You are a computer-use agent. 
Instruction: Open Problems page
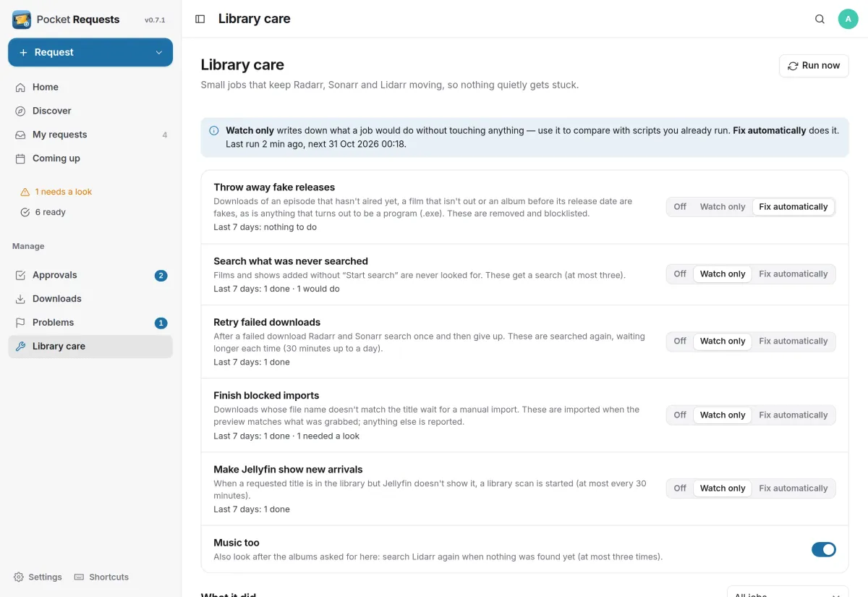pyautogui.click(x=90, y=323)
